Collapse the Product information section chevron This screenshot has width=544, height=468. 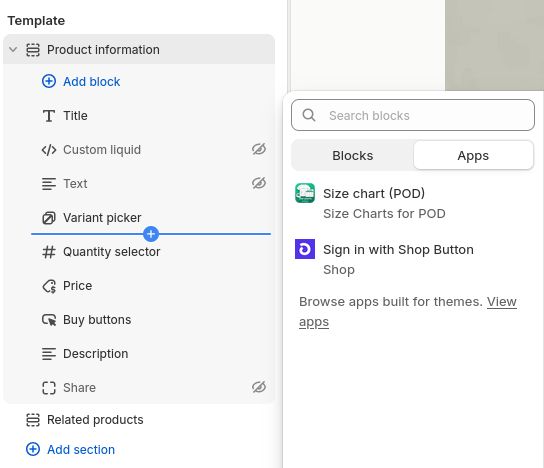click(x=13, y=49)
